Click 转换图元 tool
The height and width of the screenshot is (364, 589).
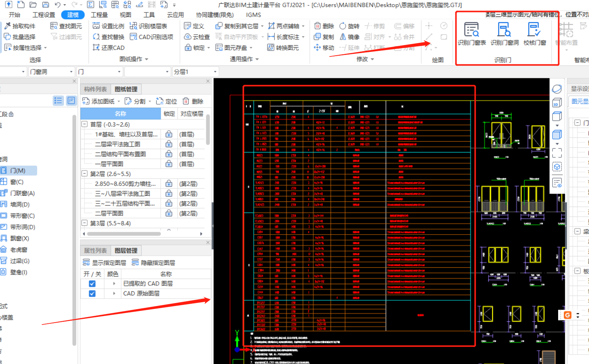(x=283, y=48)
